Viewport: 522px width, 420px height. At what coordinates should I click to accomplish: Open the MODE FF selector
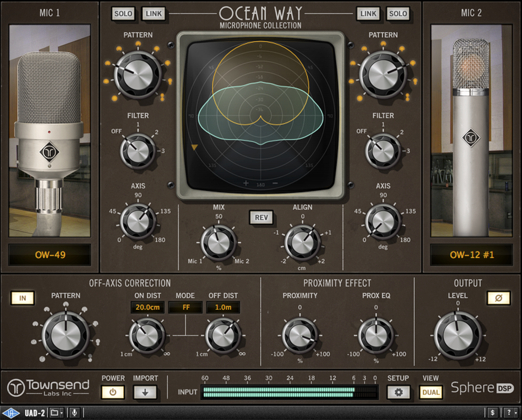[x=186, y=308]
